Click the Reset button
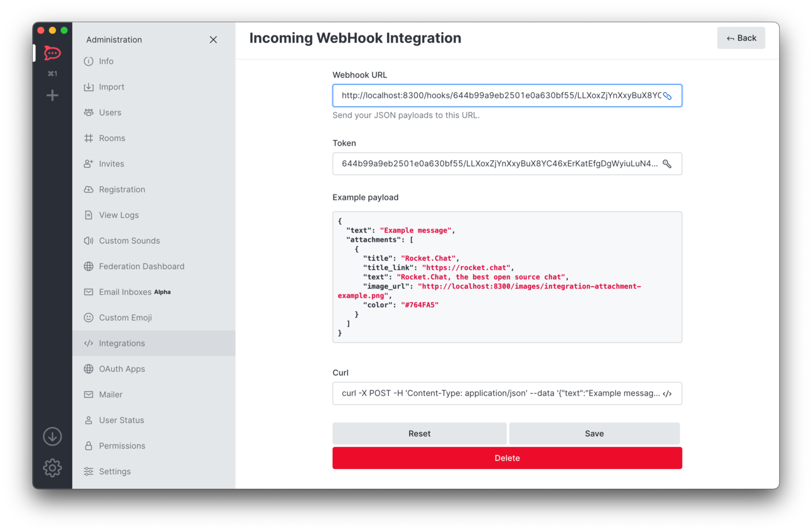Image resolution: width=812 pixels, height=532 pixels. 419,434
